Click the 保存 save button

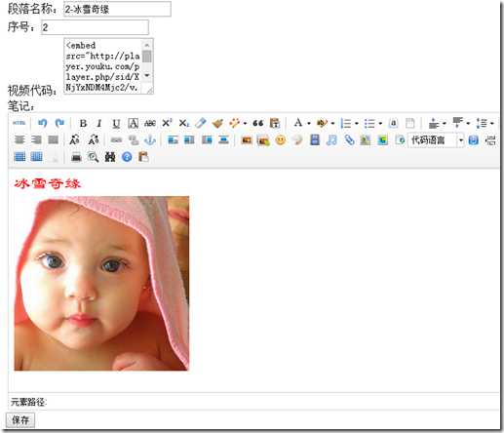coord(20,420)
